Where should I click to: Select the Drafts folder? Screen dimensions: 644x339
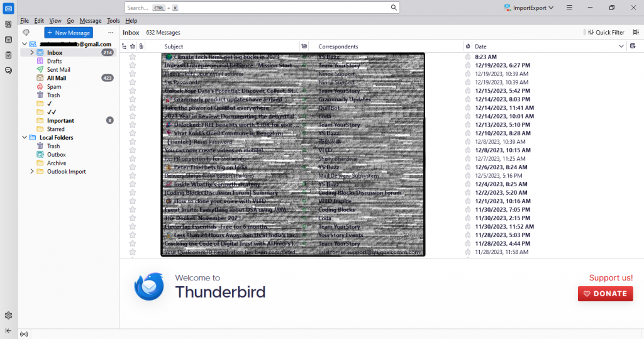tap(54, 61)
